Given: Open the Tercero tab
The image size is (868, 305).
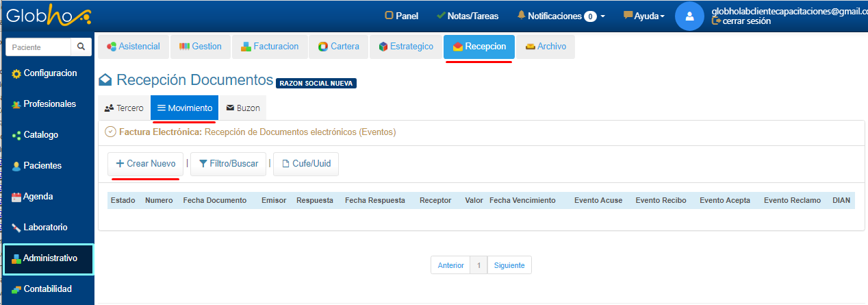Looking at the screenshot, I should [124, 108].
